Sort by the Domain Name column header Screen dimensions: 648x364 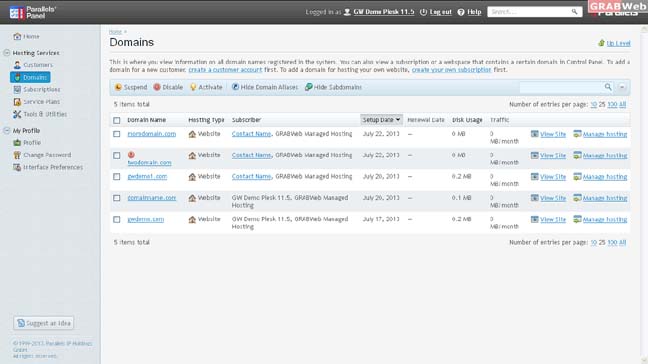[146, 120]
